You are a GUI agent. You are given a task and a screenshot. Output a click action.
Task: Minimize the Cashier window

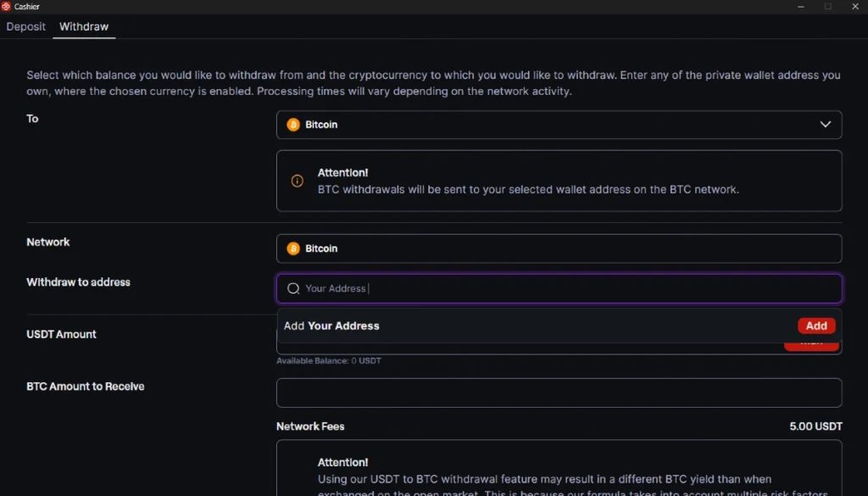pos(801,7)
